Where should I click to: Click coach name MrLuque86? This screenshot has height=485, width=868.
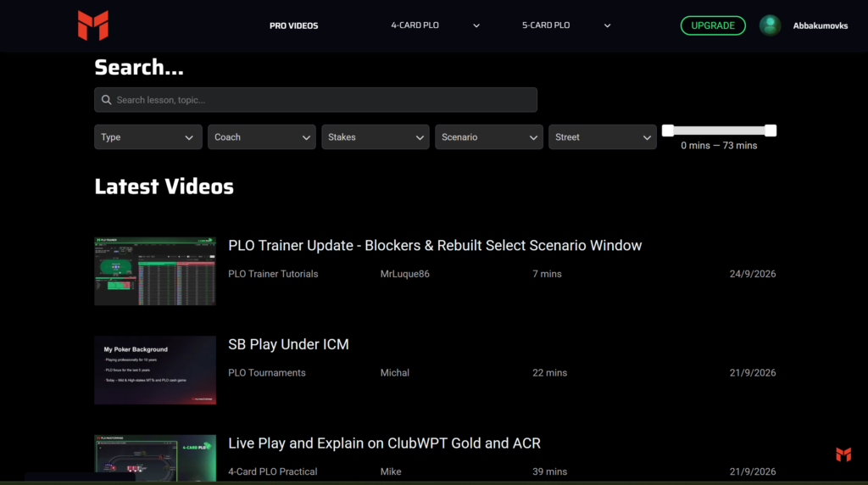pos(404,274)
